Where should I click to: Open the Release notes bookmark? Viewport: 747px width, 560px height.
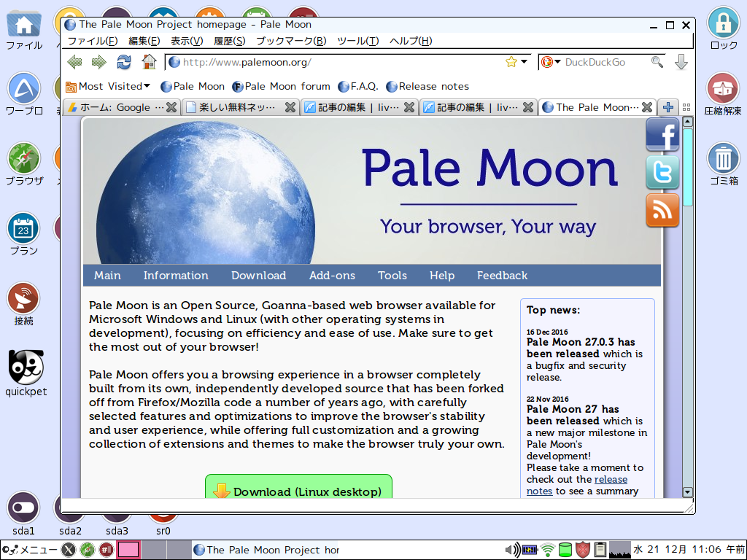tap(427, 86)
